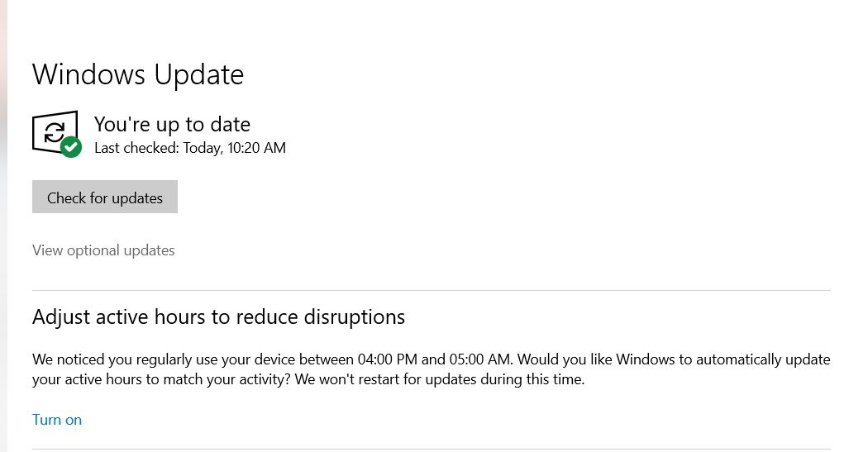Click the Adjust active hours section heading
The height and width of the screenshot is (452, 868).
(219, 317)
